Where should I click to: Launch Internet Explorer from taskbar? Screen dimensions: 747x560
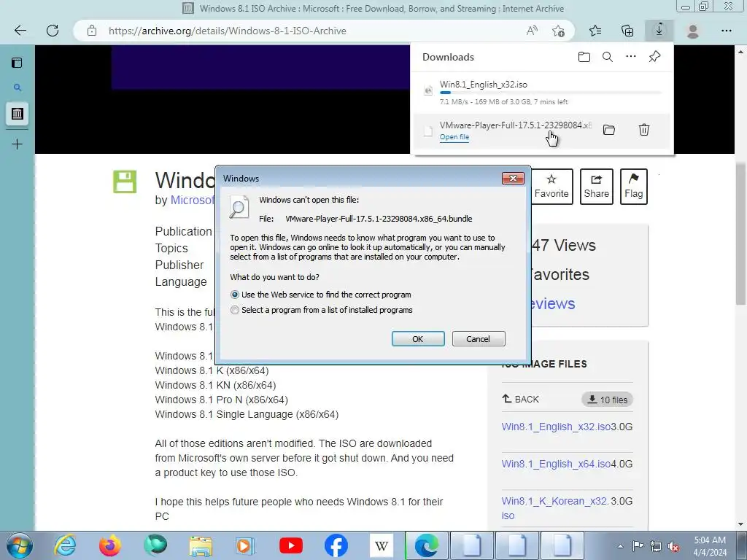pyautogui.click(x=65, y=545)
